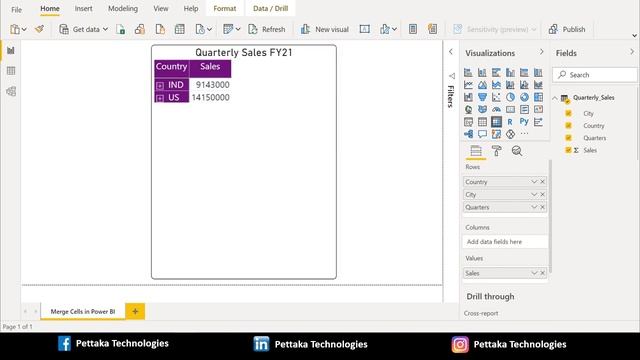The image size is (640, 360).
Task: Select the pie chart visual
Action: [x=510, y=97]
